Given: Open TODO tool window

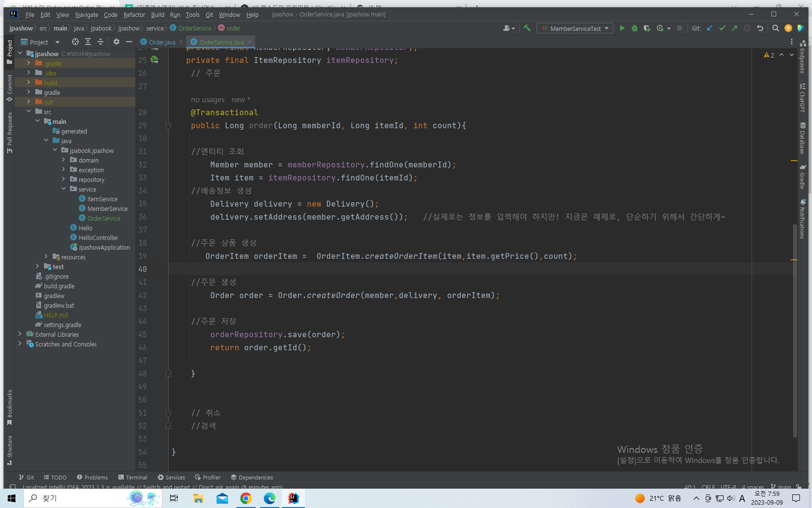Looking at the screenshot, I should point(55,478).
